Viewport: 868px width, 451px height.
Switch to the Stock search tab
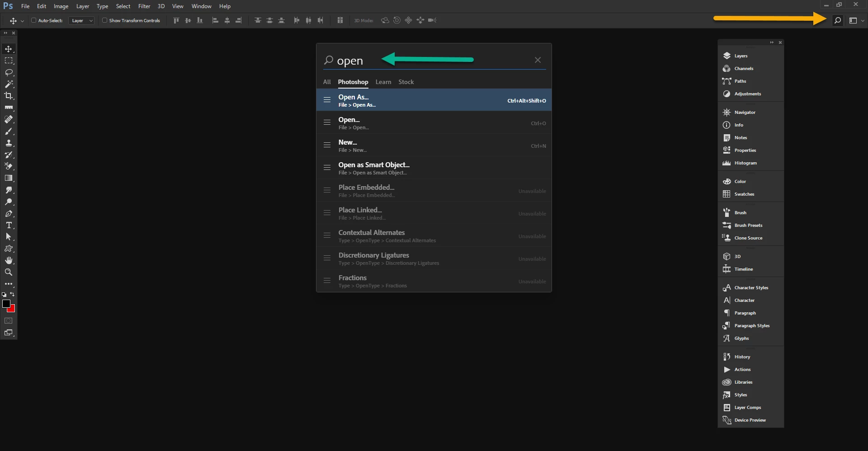[x=406, y=82]
